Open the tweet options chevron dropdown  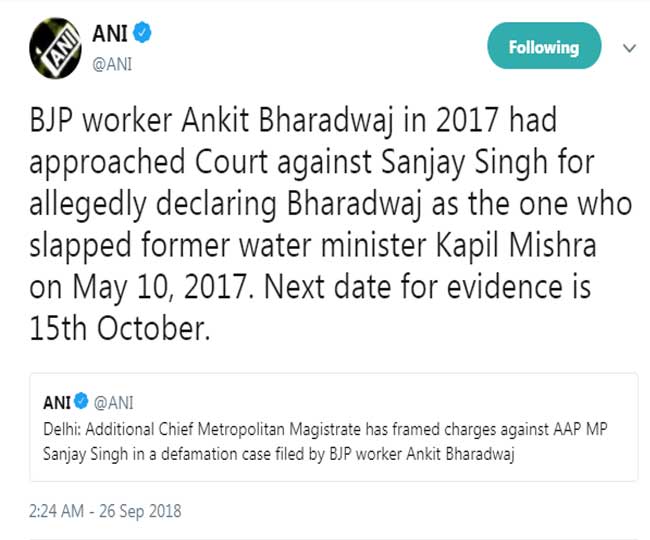pos(629,48)
